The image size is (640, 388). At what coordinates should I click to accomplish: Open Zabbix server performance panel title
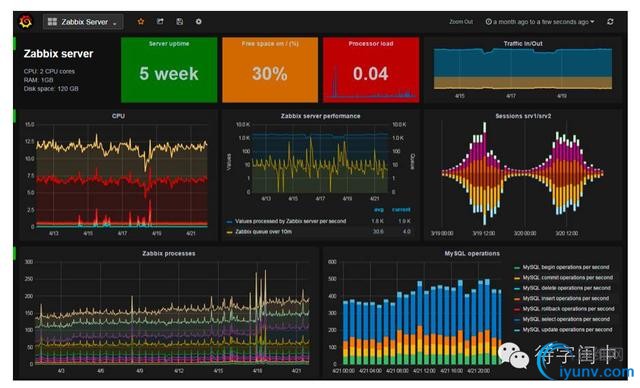[320, 116]
